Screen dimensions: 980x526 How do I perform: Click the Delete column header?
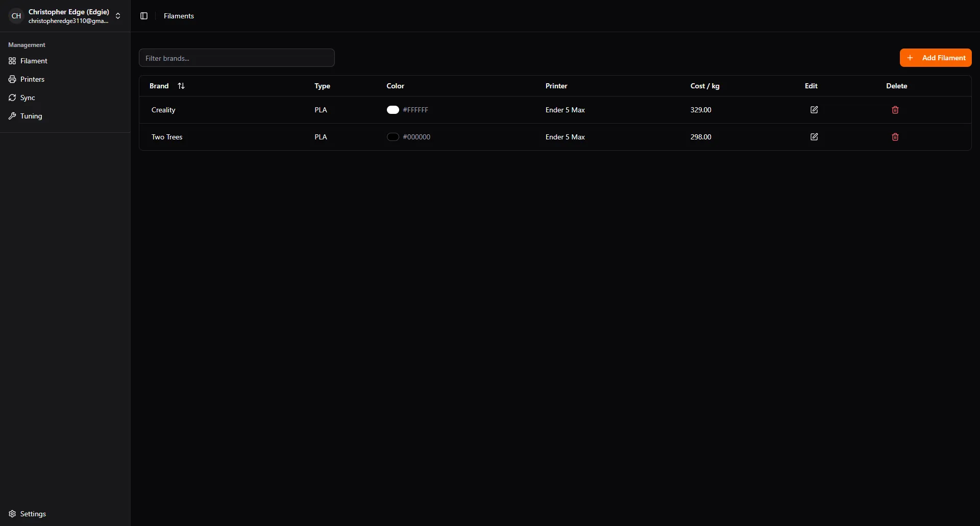(x=896, y=86)
